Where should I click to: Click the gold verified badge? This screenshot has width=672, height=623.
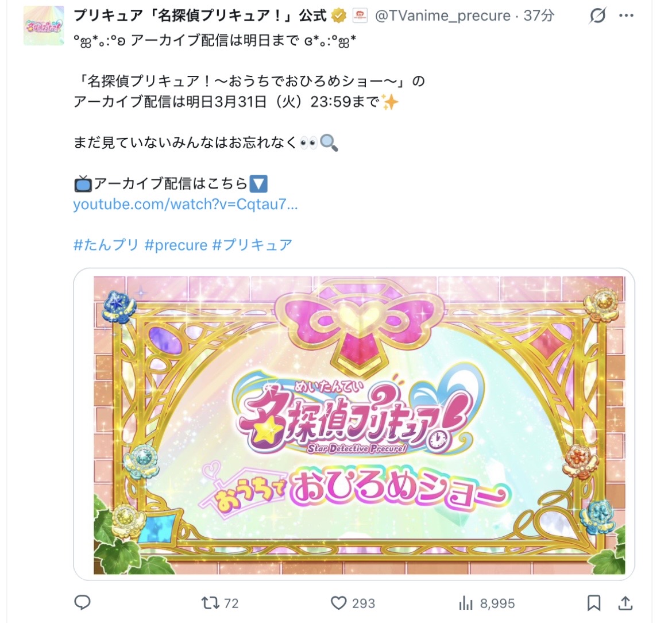click(x=338, y=16)
